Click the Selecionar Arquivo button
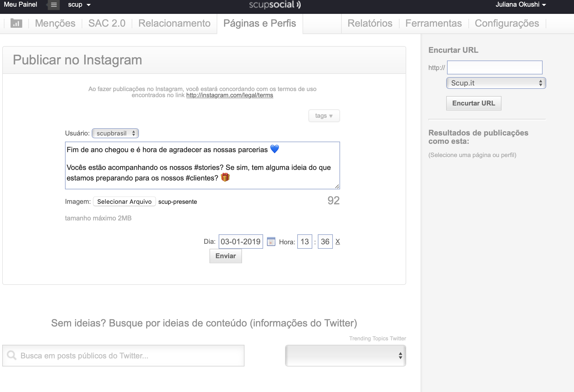Viewport: 574px width, 392px height. point(124,202)
